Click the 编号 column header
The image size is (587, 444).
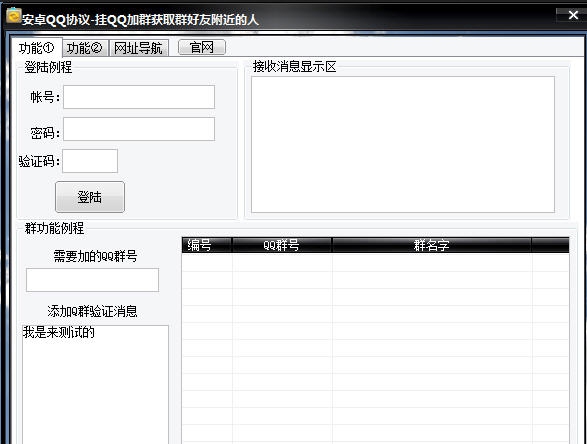click(x=207, y=245)
